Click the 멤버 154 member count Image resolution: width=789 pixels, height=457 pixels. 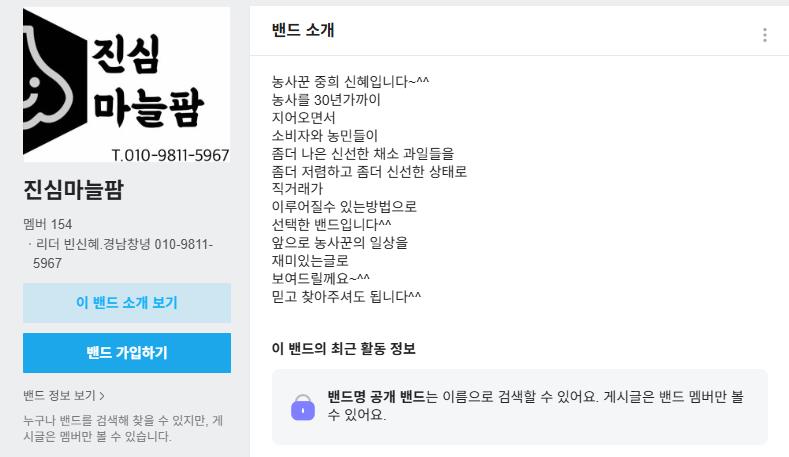(x=48, y=224)
